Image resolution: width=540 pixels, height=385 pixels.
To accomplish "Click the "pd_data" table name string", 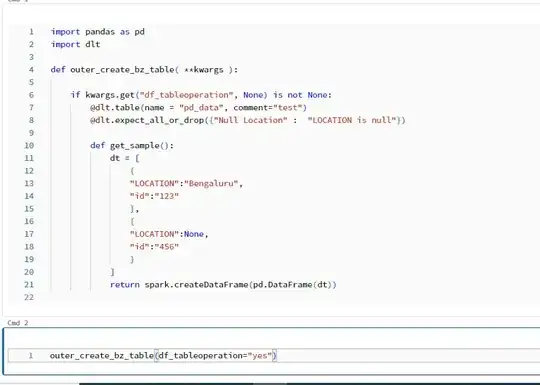I will point(201,108).
